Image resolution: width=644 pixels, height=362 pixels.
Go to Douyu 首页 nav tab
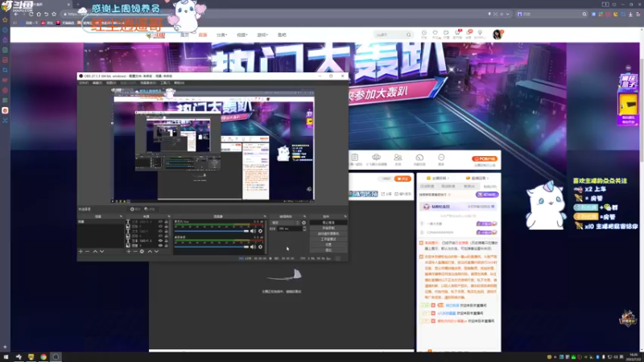click(185, 35)
